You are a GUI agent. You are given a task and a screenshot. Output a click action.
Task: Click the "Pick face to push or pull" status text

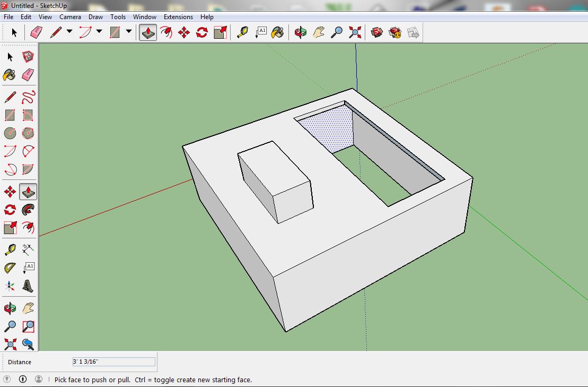pos(92,380)
